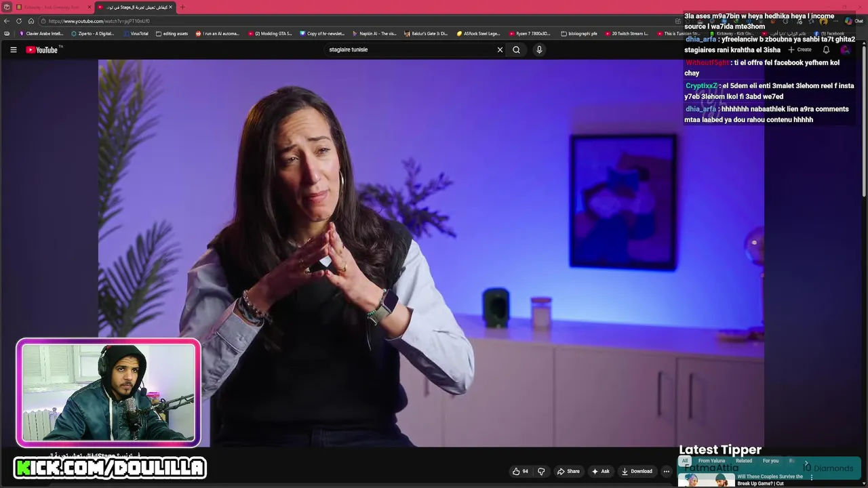Select the For you chip
This screenshot has width=868, height=488.
770,461
